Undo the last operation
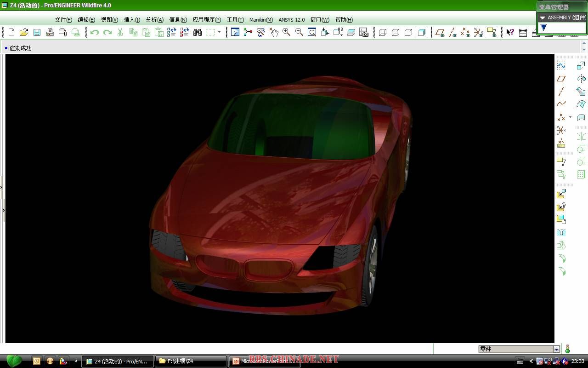Viewport: 588px width, 368px height. click(95, 32)
